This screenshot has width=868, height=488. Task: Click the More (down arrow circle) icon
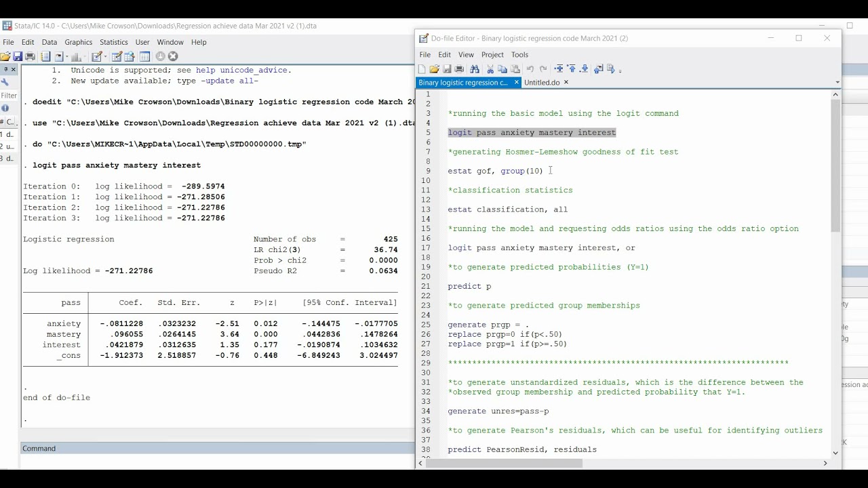(161, 57)
